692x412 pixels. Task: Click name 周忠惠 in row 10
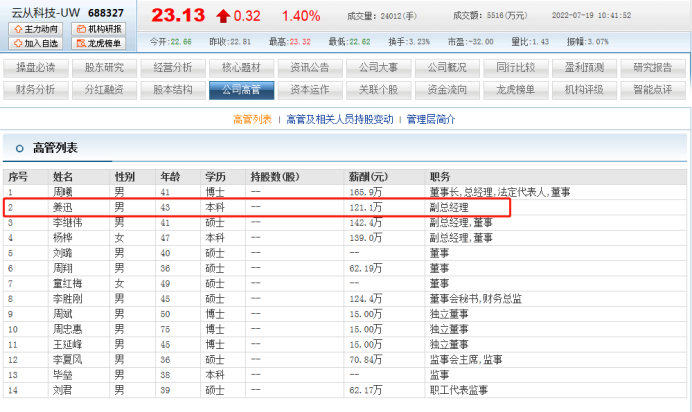click(68, 329)
